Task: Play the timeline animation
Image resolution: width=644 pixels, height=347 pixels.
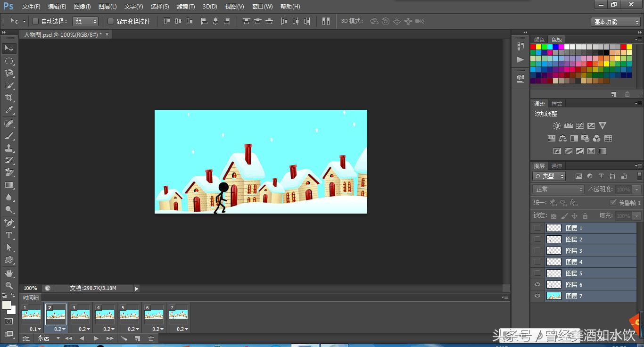Action: (x=96, y=338)
